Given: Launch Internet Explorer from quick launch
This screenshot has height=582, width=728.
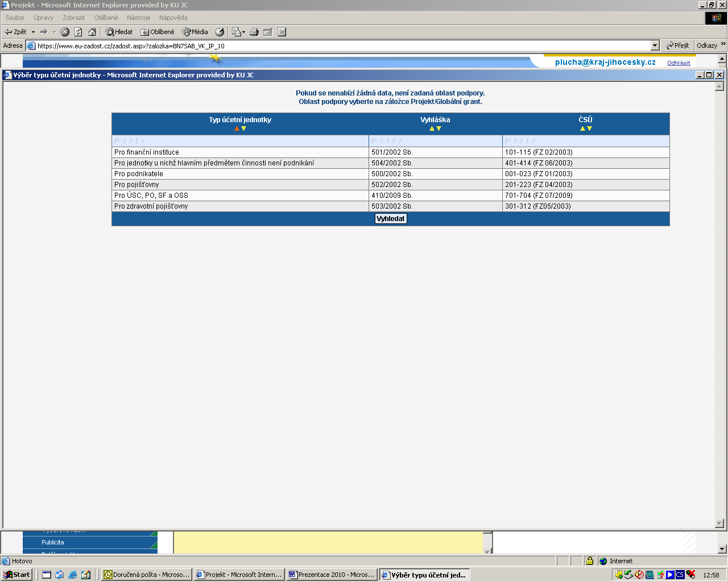Looking at the screenshot, I should [73, 575].
